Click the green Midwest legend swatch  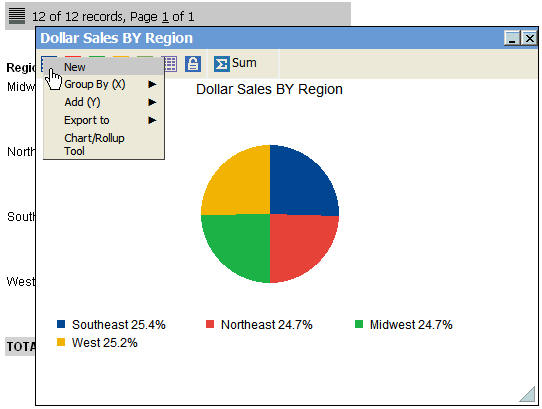coord(359,324)
